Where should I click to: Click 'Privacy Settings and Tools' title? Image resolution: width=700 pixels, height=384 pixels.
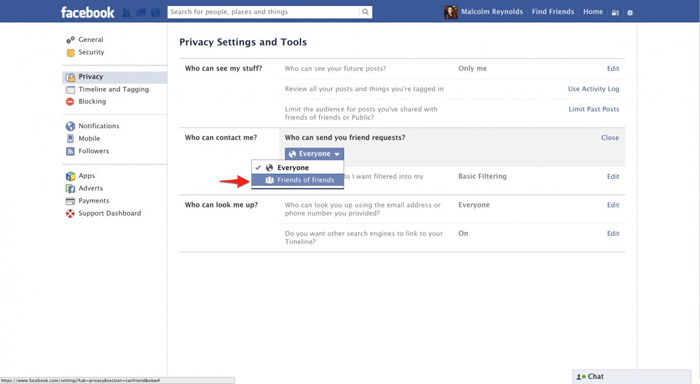(243, 42)
